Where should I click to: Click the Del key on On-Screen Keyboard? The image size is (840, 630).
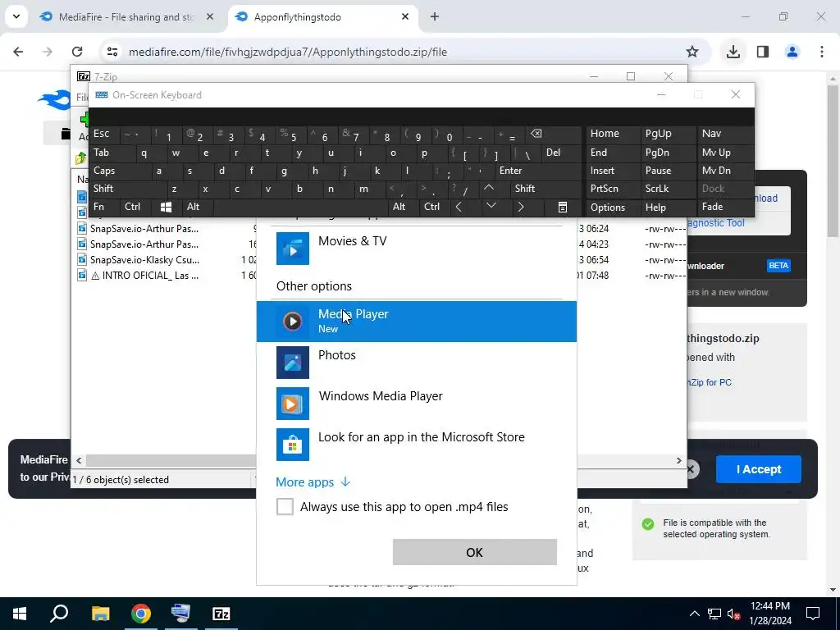(561, 153)
